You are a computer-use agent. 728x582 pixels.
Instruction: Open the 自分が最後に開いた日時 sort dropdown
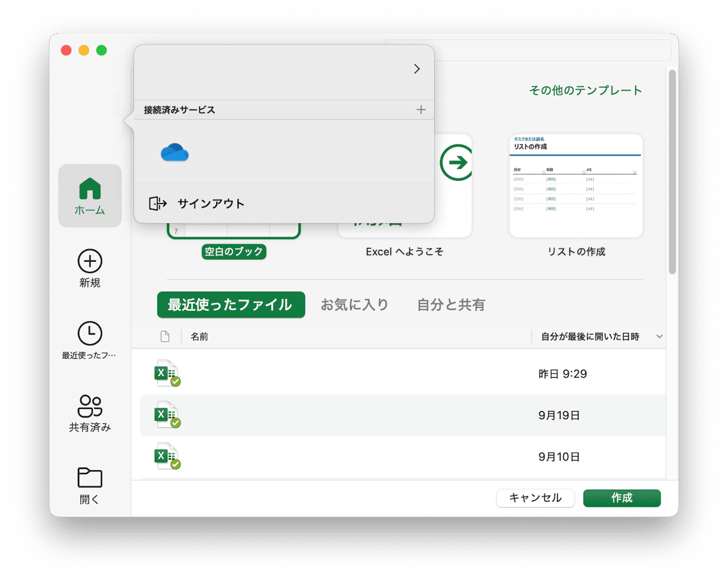coord(659,337)
